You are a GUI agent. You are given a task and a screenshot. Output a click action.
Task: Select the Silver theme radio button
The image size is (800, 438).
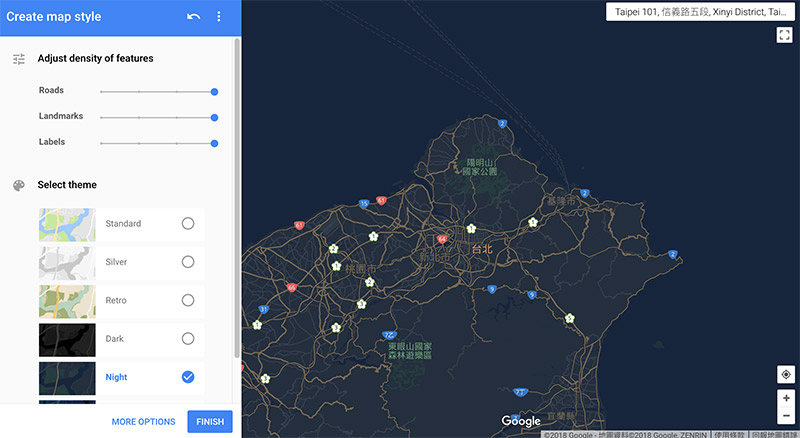pos(188,262)
